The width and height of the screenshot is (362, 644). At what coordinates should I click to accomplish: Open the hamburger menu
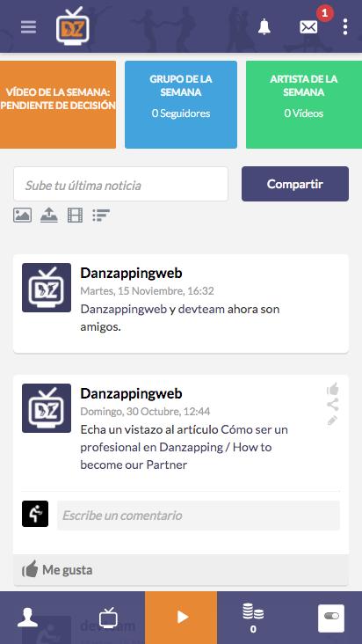pos(28,27)
